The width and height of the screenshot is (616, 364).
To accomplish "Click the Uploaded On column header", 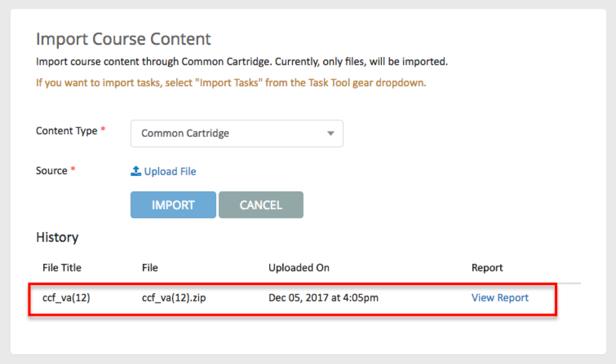I will click(x=299, y=268).
